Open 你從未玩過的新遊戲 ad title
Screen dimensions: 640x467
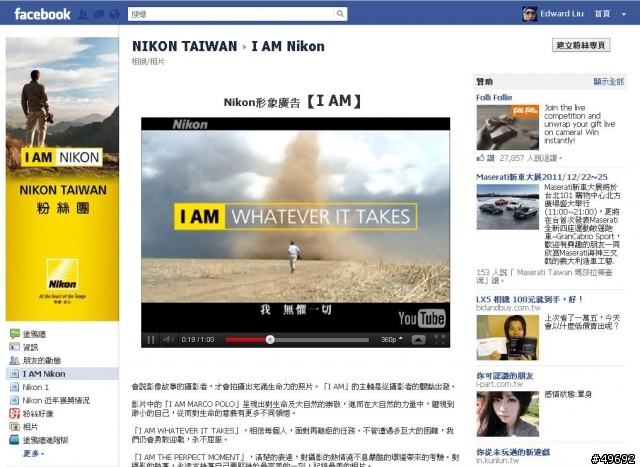513,452
